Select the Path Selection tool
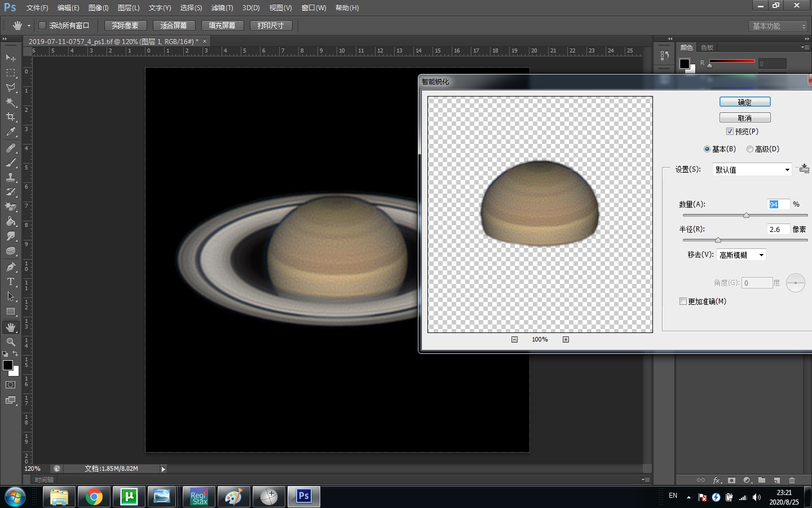This screenshot has width=812, height=508. (11, 296)
